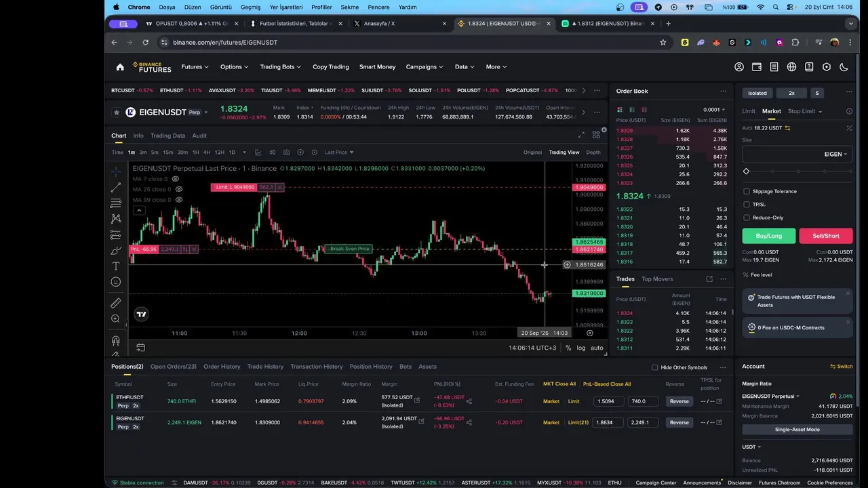
Task: Open the wallet icon in header
Action: [757, 67]
